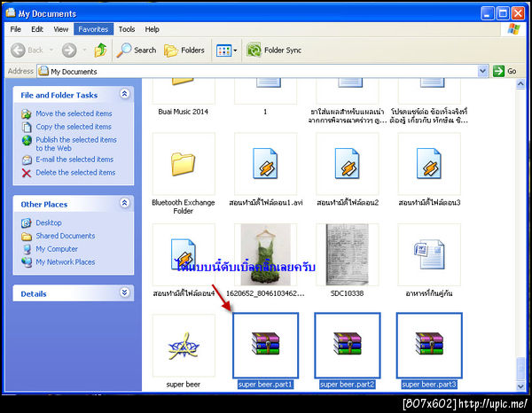Click the Shared Documents folder icon
Viewport: 532px width, 413px height.
(x=27, y=237)
